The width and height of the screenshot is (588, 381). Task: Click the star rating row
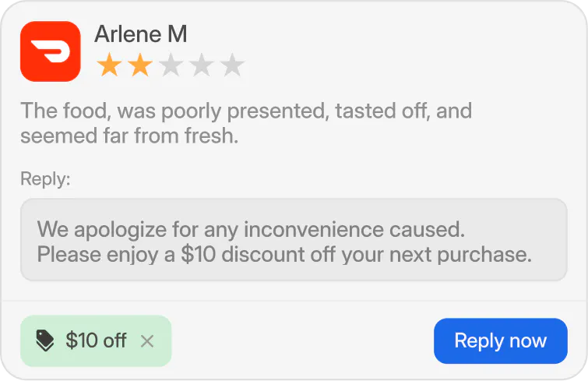click(171, 66)
